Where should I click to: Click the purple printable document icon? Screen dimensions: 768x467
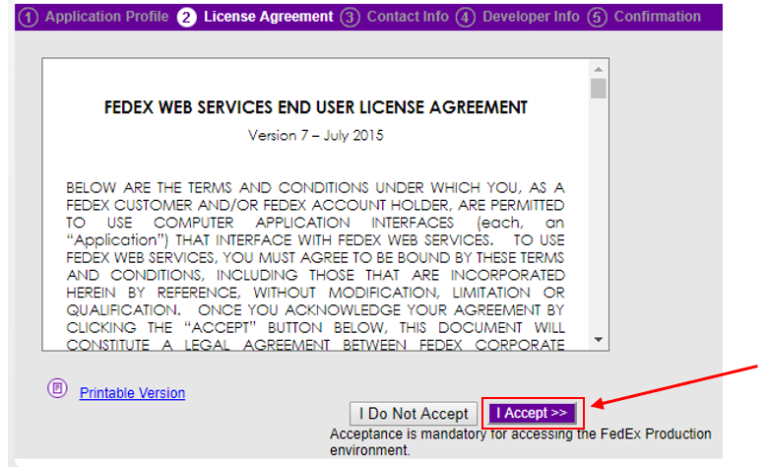pyautogui.click(x=57, y=387)
